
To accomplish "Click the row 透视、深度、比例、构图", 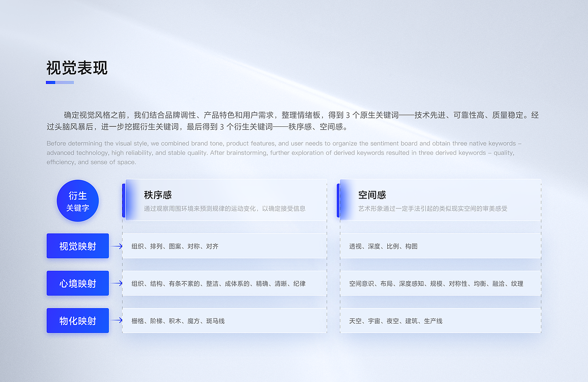I will pos(441,246).
